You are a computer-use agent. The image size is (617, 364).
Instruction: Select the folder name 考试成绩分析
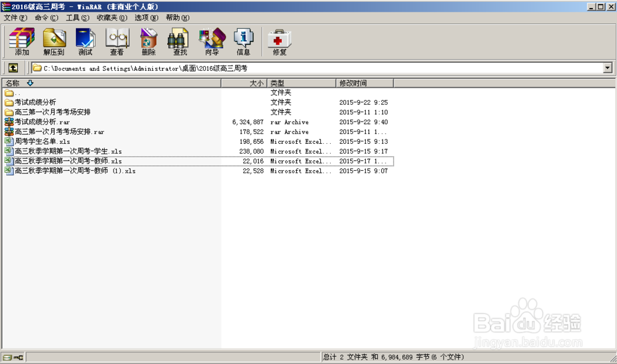pos(35,102)
